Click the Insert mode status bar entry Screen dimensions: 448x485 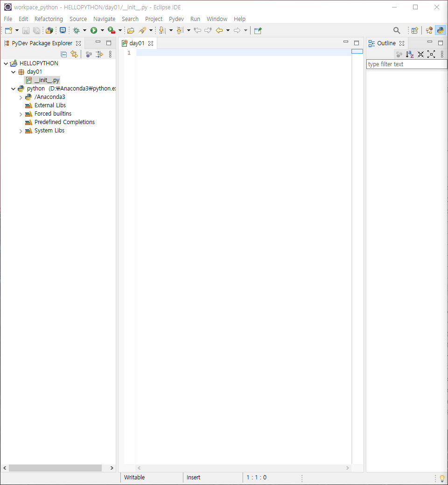pyautogui.click(x=194, y=478)
